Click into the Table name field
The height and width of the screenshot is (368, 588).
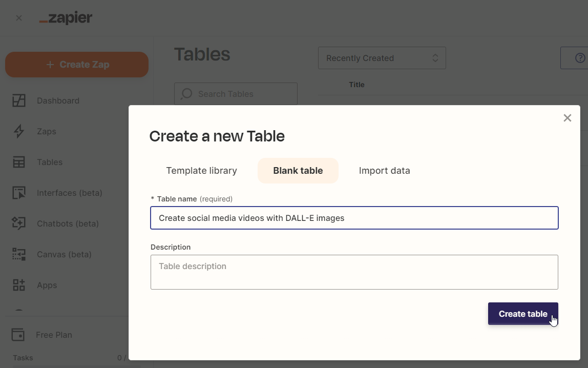(x=354, y=218)
